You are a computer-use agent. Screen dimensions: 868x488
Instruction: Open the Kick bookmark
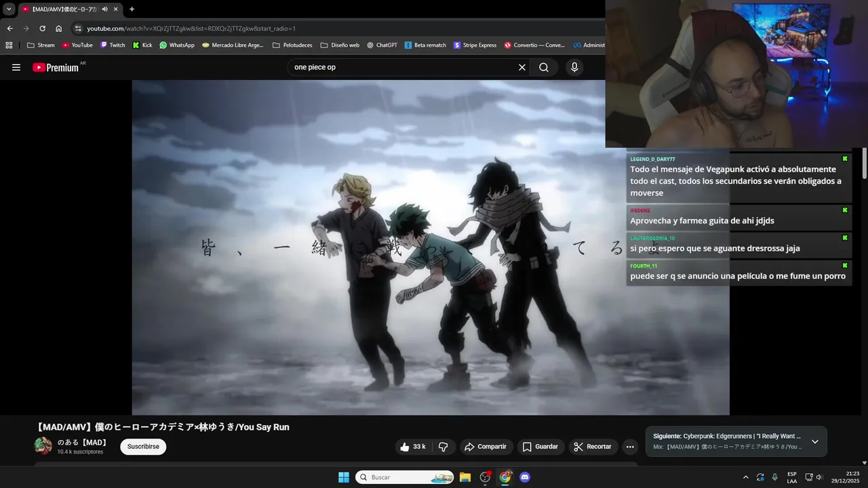point(142,45)
